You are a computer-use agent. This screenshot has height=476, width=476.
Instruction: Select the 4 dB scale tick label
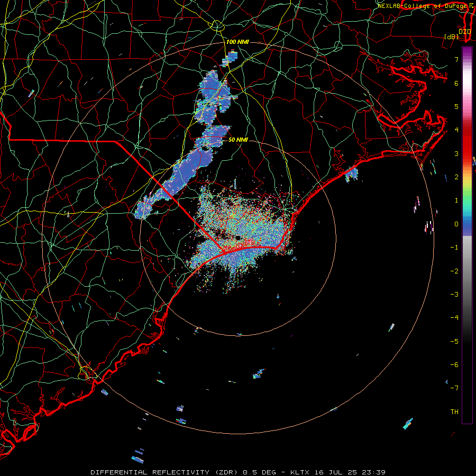456,130
